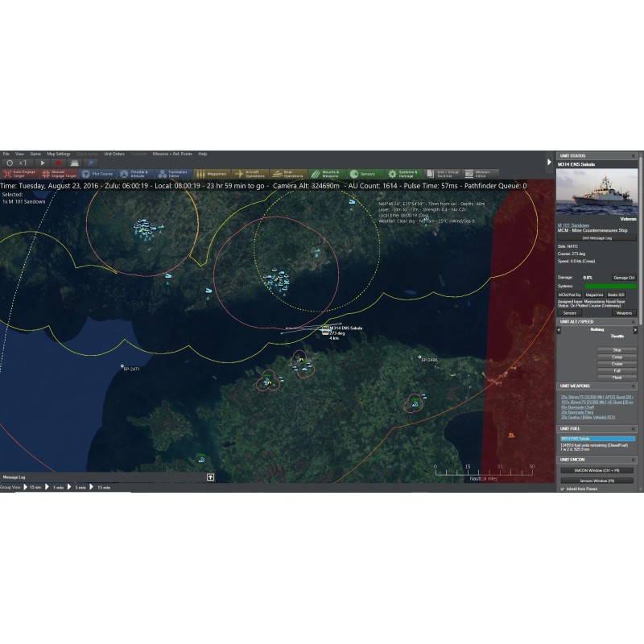Open the Magazines toolbar button
Screen dimensions: 644x644
tap(213, 173)
